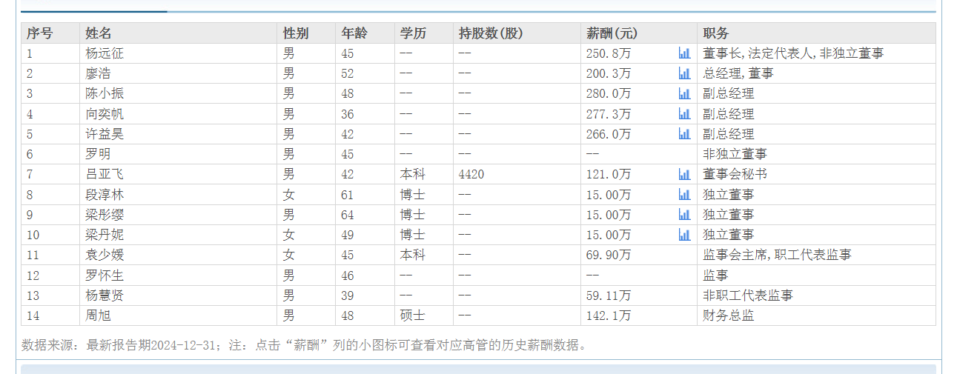Select the name 许益昊

105,134
